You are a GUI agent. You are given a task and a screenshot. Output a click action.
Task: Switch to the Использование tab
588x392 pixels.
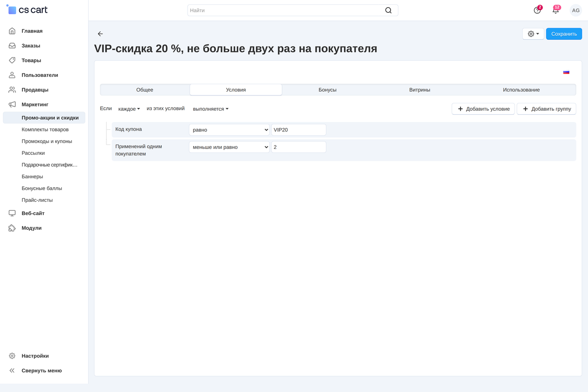521,90
